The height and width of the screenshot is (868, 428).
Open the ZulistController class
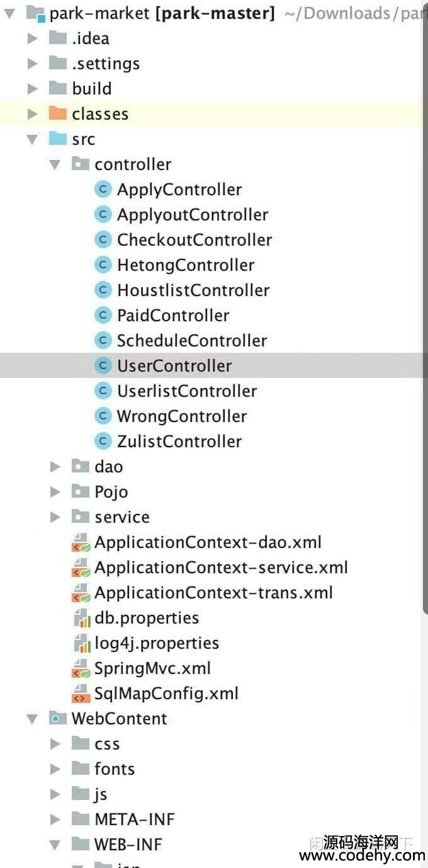click(179, 442)
